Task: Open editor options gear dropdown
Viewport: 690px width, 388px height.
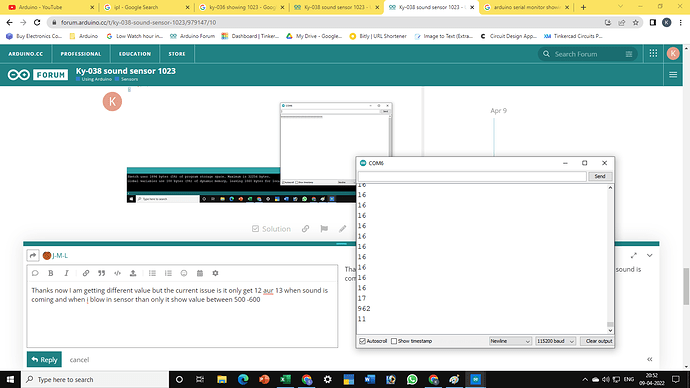Action: coord(215,273)
